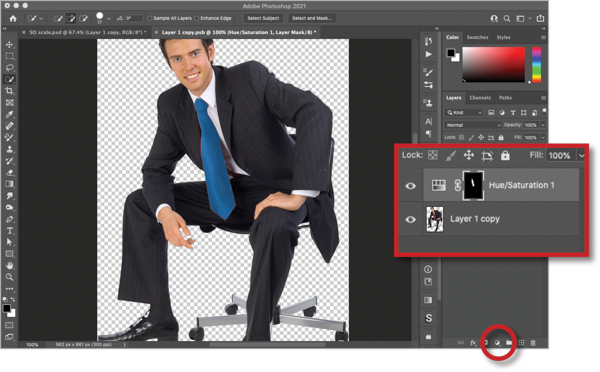Screen dimensions: 600x372
Task: Click the Layer 1 copy thumbnail
Action: click(x=435, y=220)
